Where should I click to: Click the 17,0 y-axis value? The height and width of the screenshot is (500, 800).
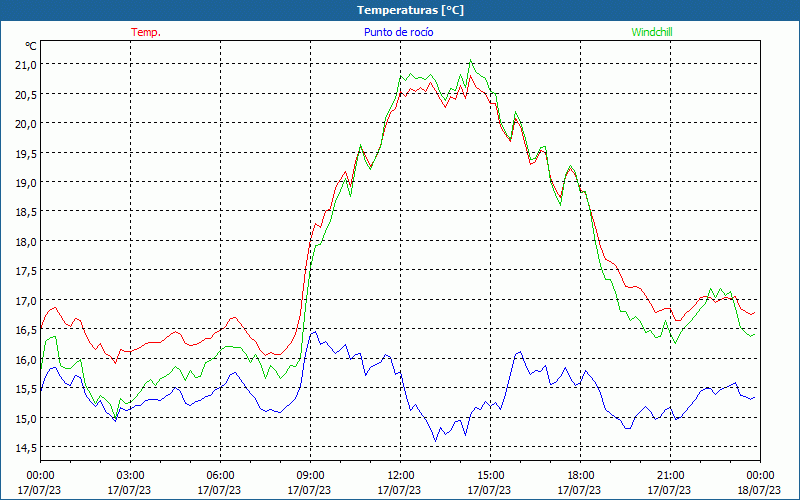(x=26, y=300)
